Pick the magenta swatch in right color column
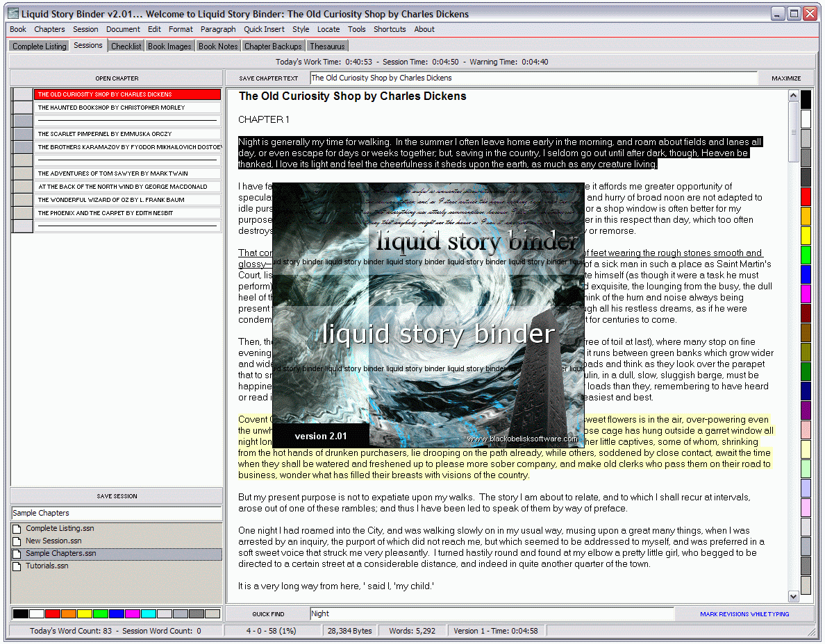825x644 pixels. click(806, 294)
